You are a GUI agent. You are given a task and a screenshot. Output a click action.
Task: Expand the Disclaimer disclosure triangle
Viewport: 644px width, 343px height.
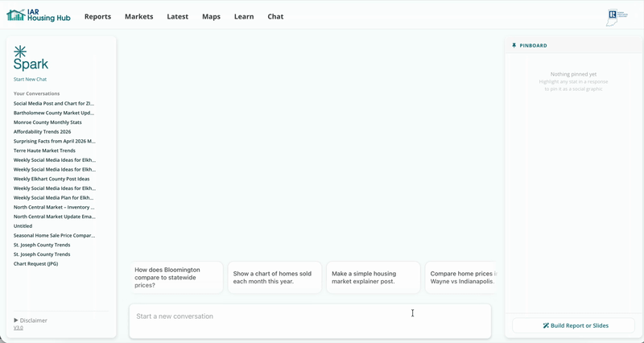pos(16,320)
